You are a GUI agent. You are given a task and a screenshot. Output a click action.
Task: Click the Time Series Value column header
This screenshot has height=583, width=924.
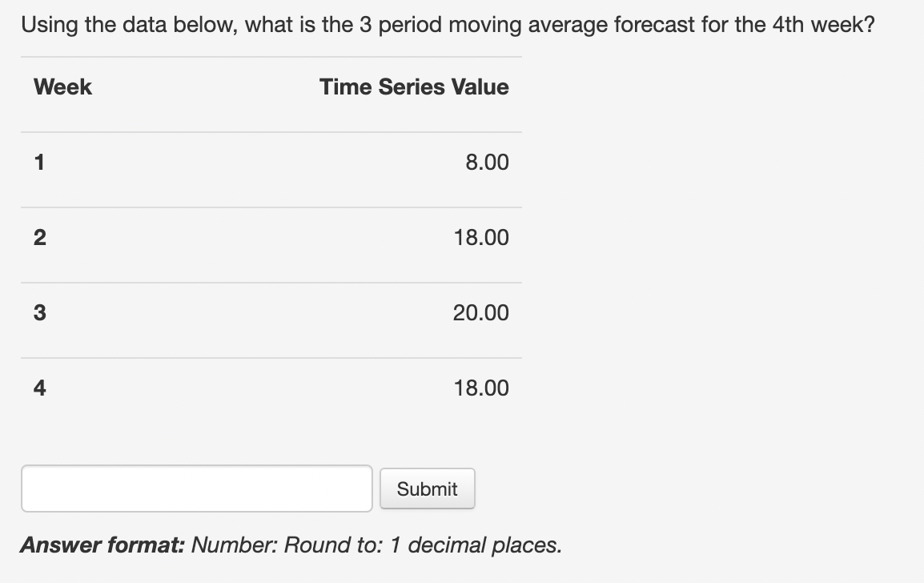click(413, 86)
